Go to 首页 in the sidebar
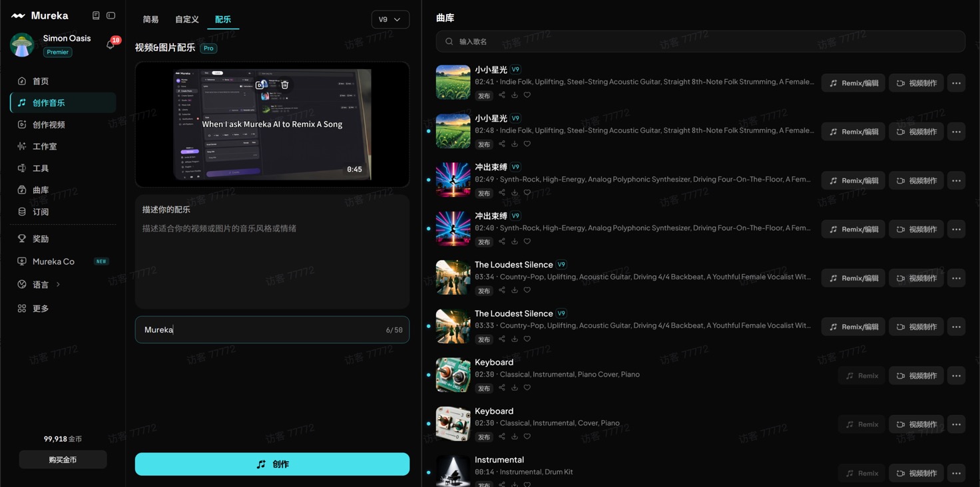The image size is (980, 487). 63,81
